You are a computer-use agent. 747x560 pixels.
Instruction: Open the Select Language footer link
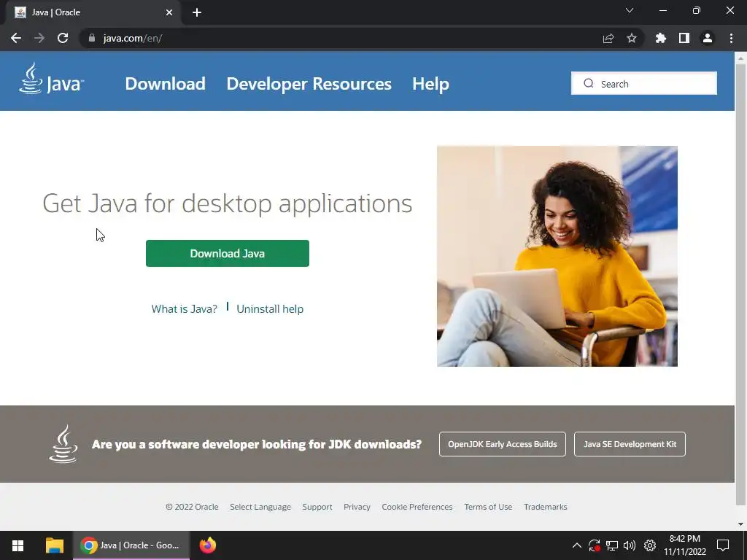coord(260,507)
